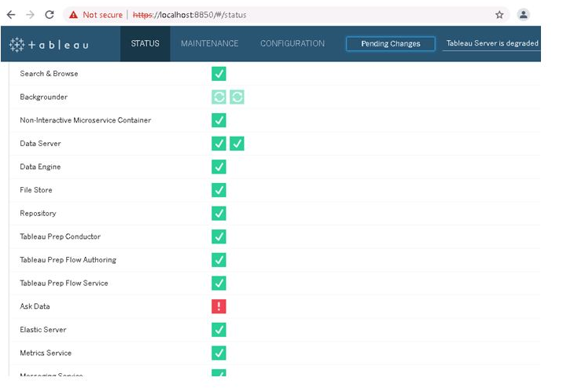Click Tableau Prep Flow Service status check
This screenshot has height=392, width=574.
coord(219,283)
